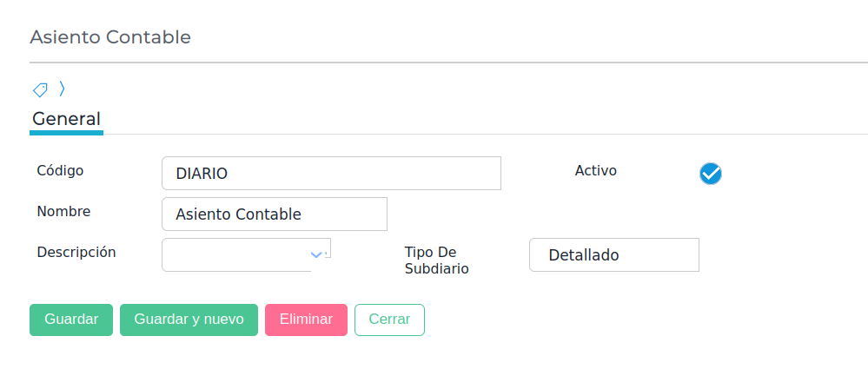
Task: Switch to the General tab
Action: tap(66, 119)
